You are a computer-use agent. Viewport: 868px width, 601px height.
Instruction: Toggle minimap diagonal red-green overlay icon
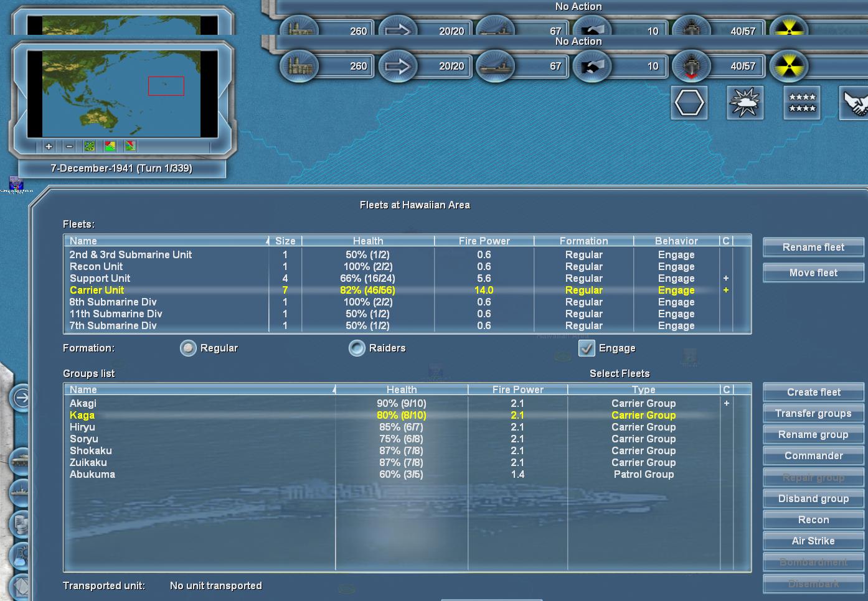click(x=130, y=146)
